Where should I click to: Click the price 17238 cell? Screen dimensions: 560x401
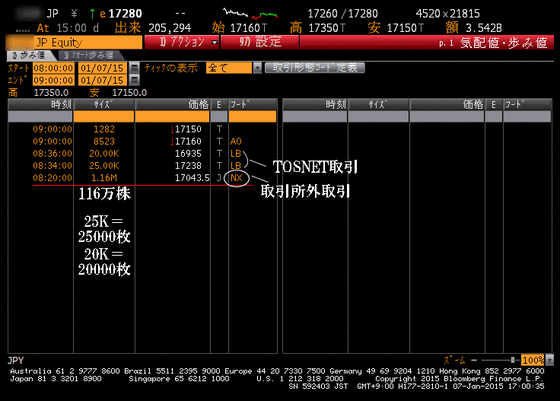[188, 165]
